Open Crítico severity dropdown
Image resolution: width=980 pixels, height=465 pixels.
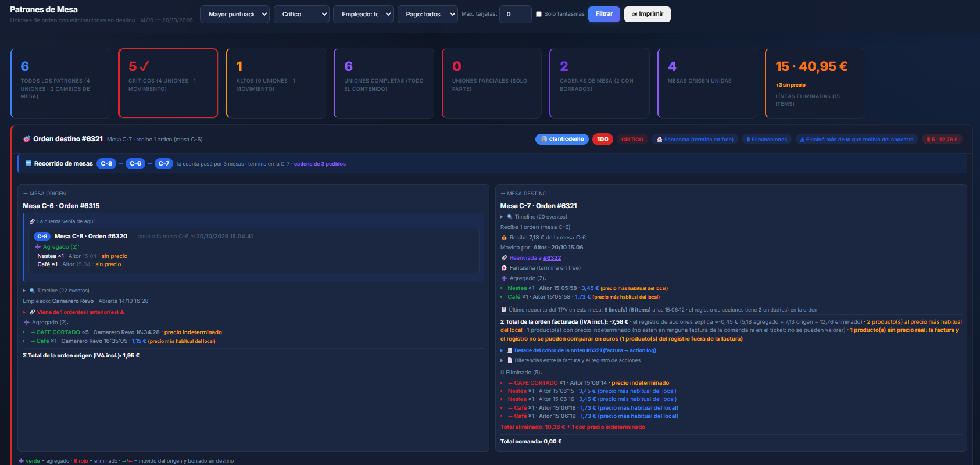pyautogui.click(x=302, y=14)
